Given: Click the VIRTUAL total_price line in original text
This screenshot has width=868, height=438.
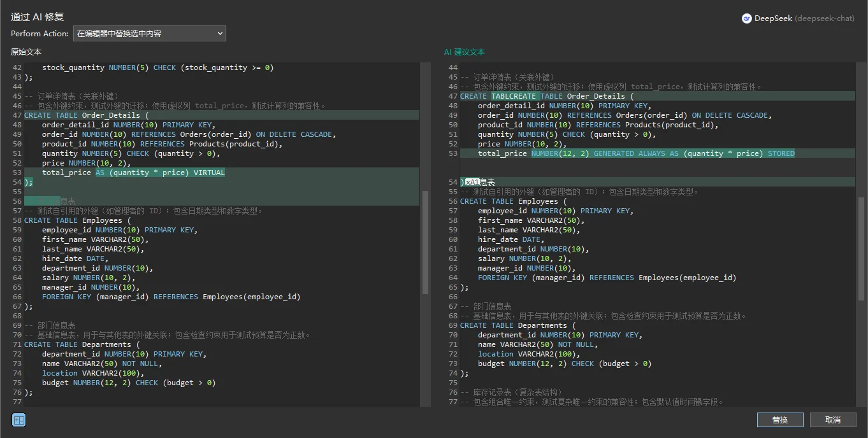Looking at the screenshot, I should [133, 173].
